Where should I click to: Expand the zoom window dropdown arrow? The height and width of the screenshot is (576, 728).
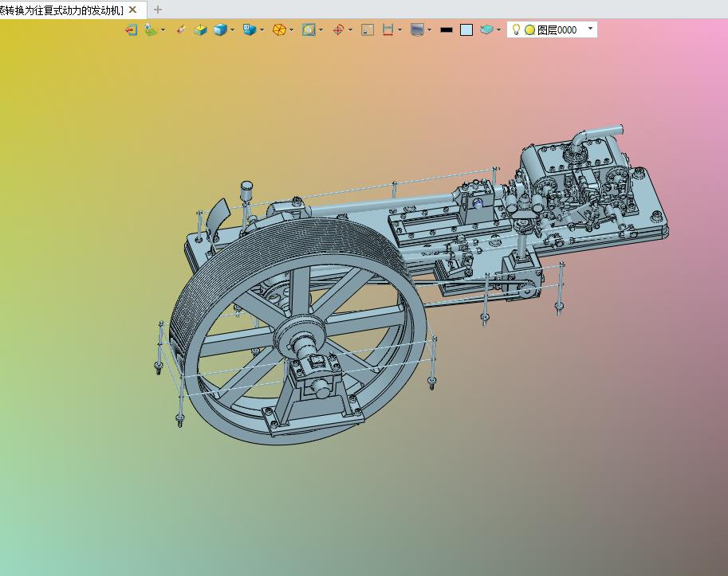click(x=321, y=30)
